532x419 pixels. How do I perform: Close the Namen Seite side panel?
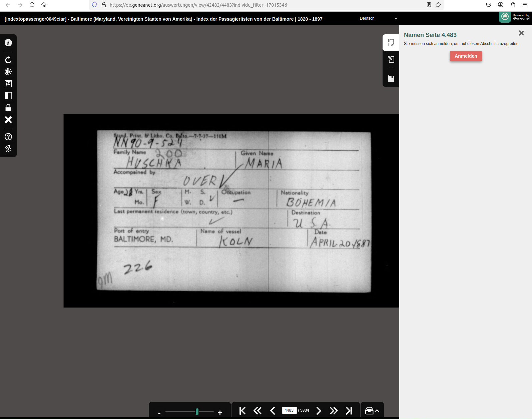coord(521,33)
